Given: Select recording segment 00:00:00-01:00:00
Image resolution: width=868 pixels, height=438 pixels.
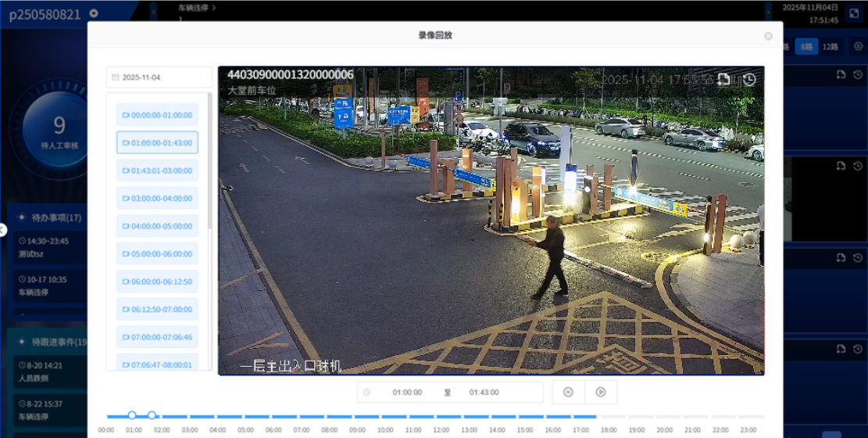Looking at the screenshot, I should [157, 115].
